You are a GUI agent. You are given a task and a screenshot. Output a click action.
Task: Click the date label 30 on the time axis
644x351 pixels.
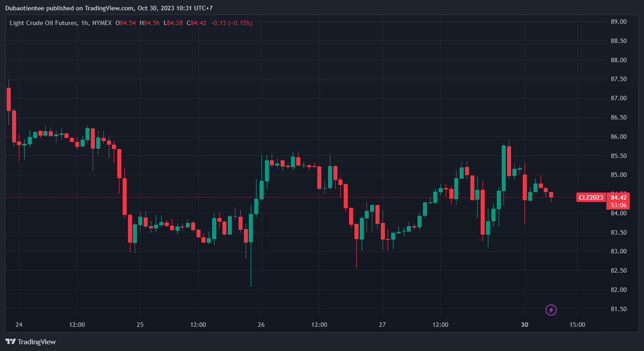click(x=525, y=325)
